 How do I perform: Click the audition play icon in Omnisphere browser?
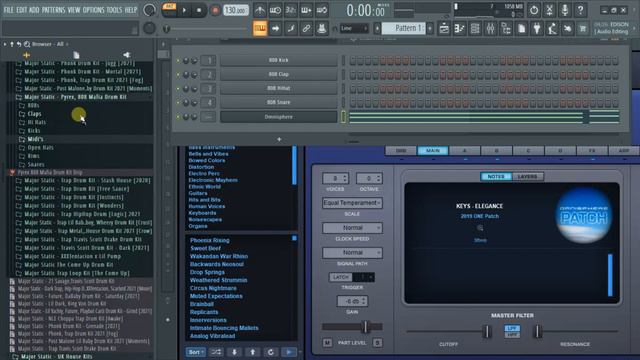[x=289, y=352]
